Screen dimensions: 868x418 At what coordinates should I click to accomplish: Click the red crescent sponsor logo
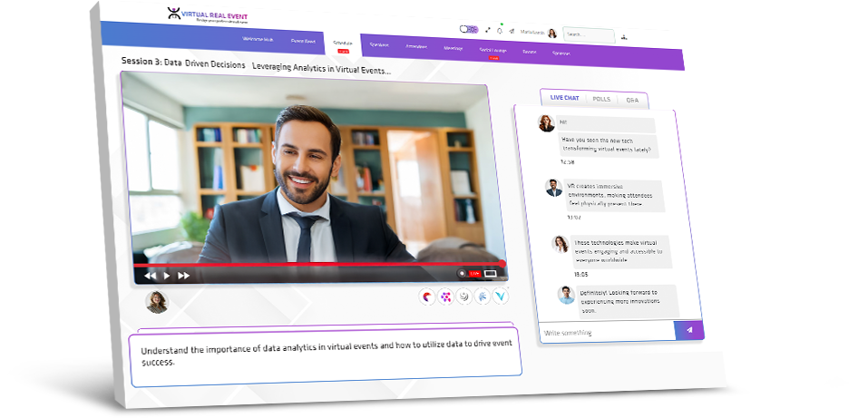click(x=427, y=296)
